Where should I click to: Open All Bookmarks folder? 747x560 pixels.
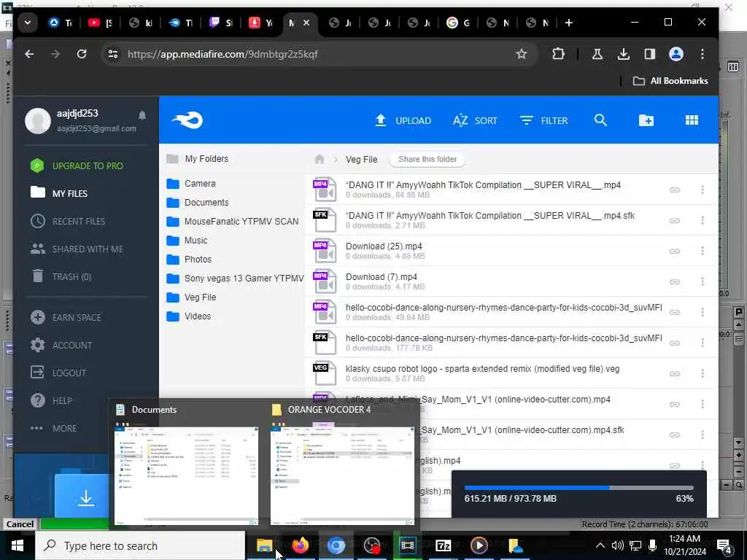coord(670,81)
